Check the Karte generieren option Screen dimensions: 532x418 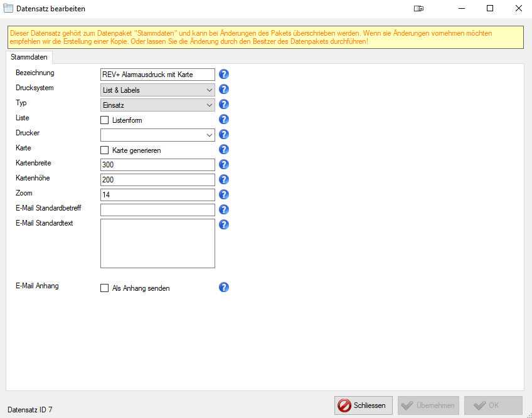[105, 150]
